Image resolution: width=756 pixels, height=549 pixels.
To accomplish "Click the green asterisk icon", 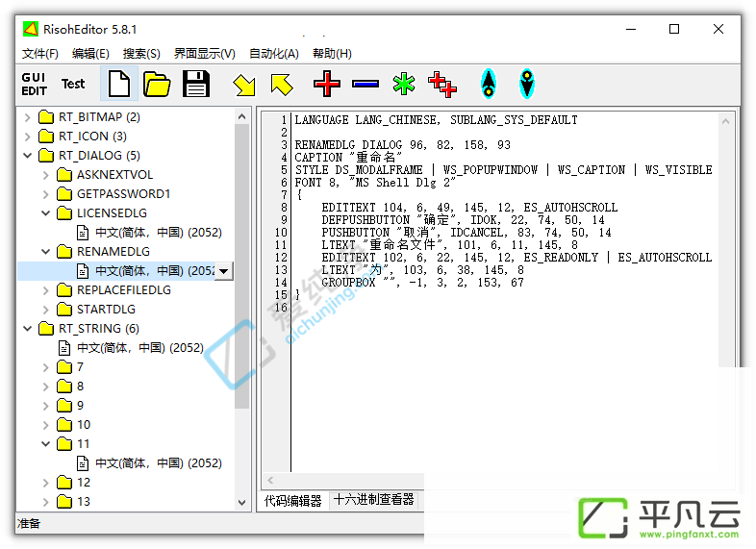I will pyautogui.click(x=404, y=84).
